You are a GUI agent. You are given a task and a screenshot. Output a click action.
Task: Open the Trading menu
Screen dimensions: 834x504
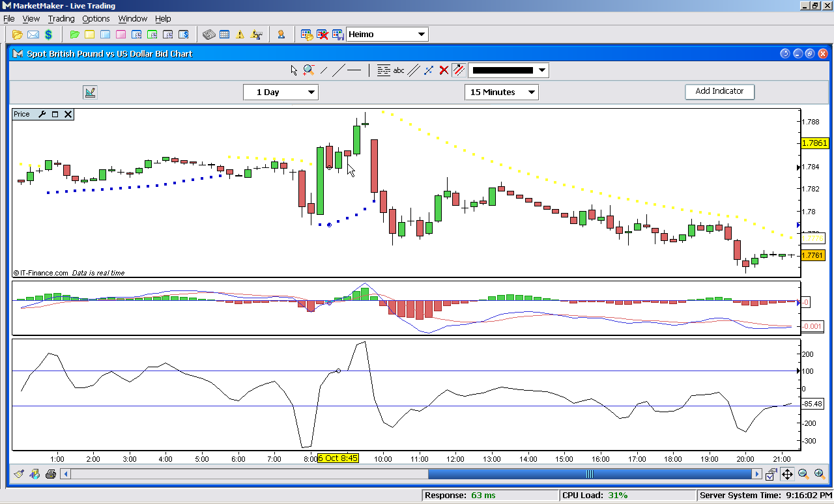click(x=61, y=19)
